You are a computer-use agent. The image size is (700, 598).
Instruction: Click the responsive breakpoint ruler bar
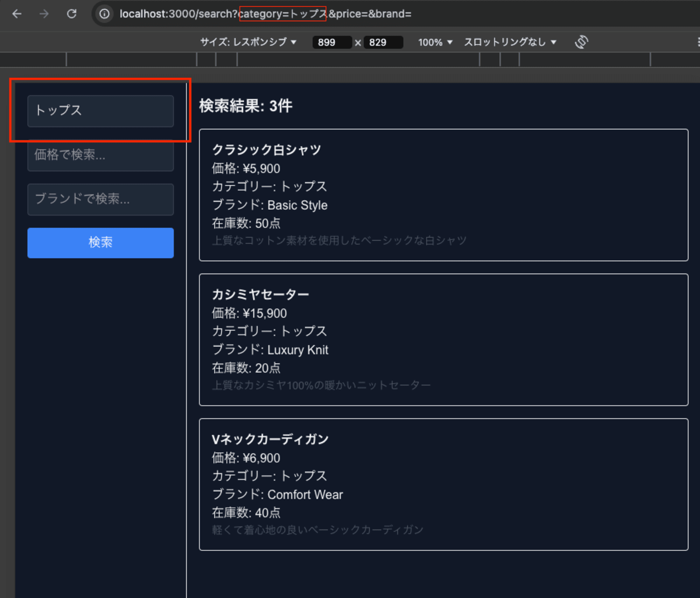click(x=350, y=59)
